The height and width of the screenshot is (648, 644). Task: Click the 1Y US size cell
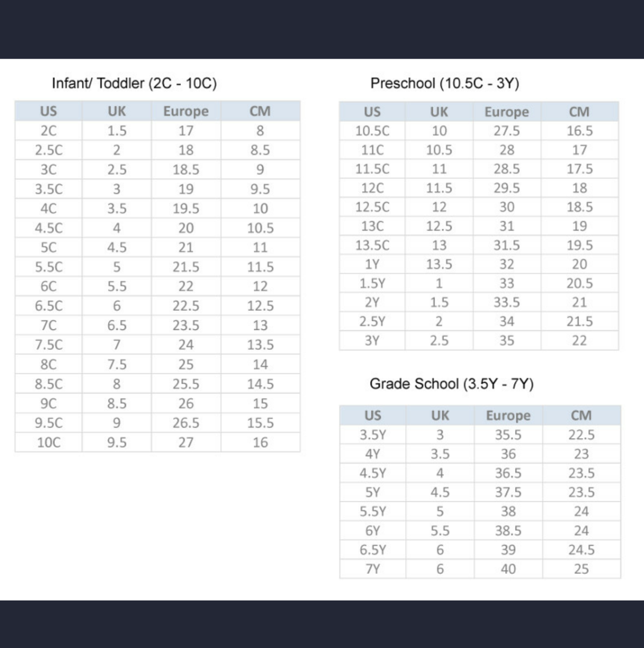[x=372, y=264]
